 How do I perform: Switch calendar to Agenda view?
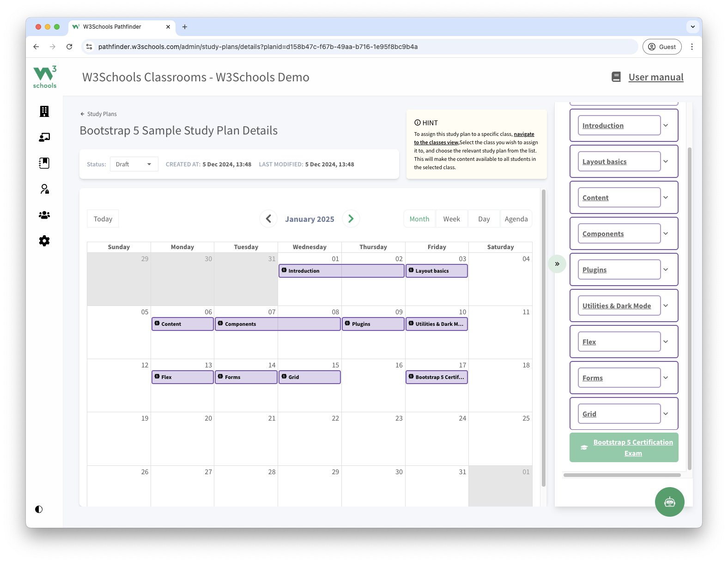tap(516, 219)
